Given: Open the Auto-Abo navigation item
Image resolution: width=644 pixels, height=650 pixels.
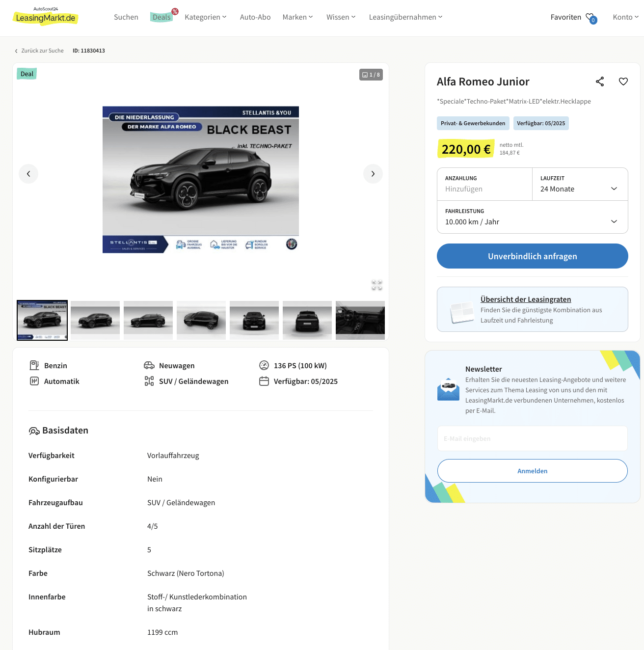Looking at the screenshot, I should tap(255, 17).
